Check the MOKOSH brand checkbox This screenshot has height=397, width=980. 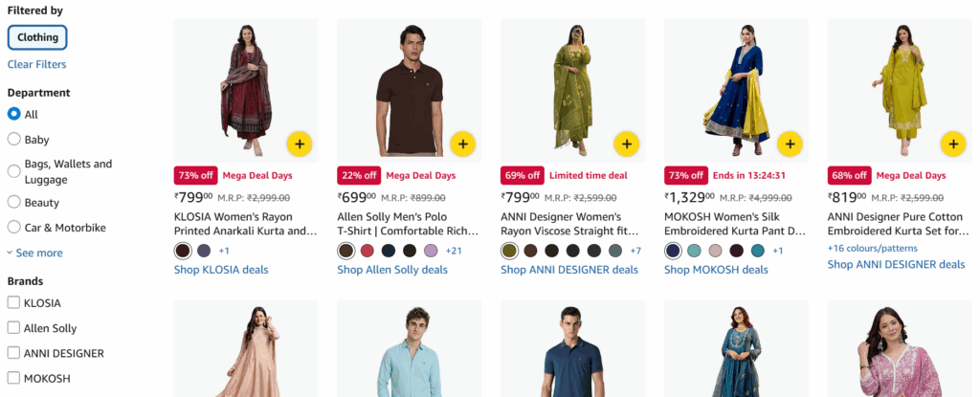pyautogui.click(x=14, y=378)
